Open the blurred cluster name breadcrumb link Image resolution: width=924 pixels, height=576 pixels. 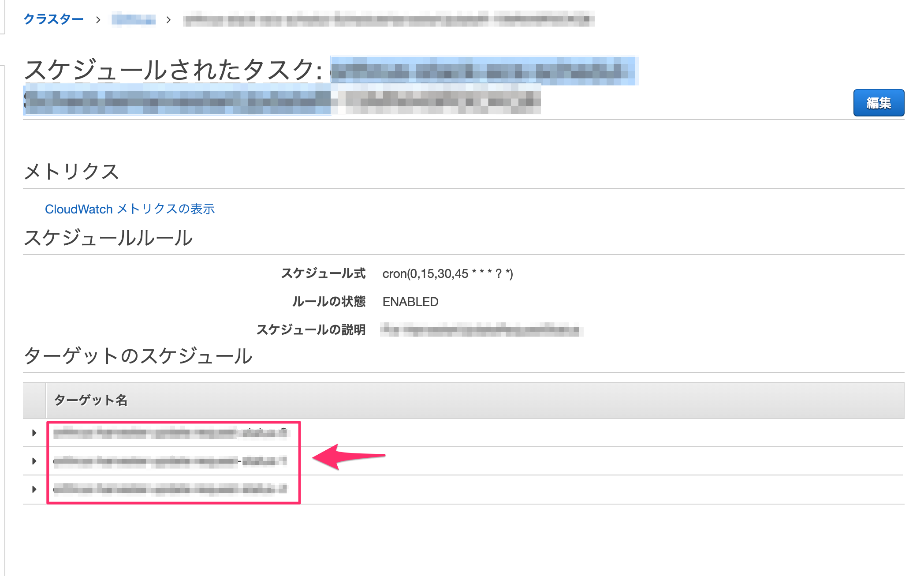pyautogui.click(x=134, y=19)
